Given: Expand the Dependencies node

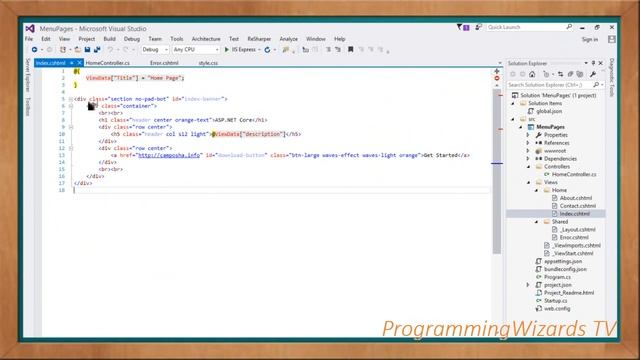Looking at the screenshot, I should click(528, 159).
